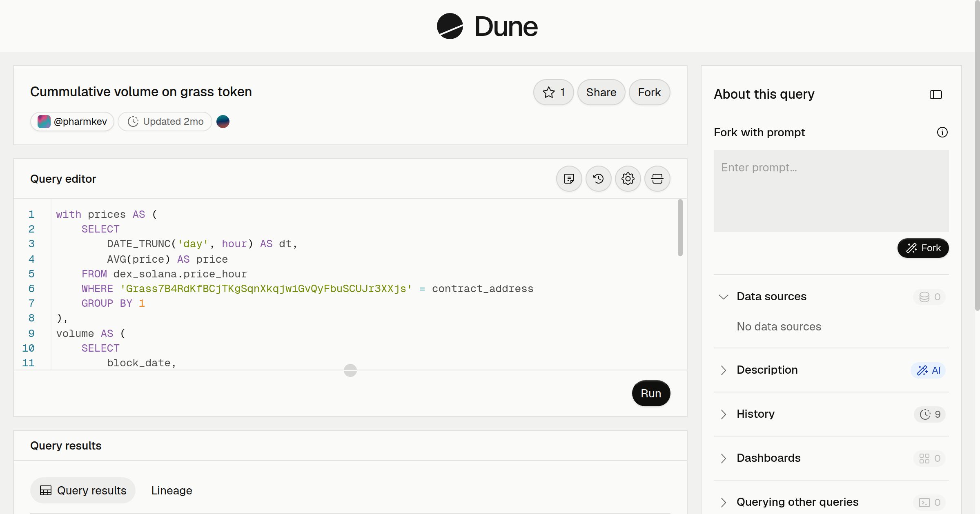980x514 pixels.
Task: Open the query settings gear
Action: tap(628, 179)
